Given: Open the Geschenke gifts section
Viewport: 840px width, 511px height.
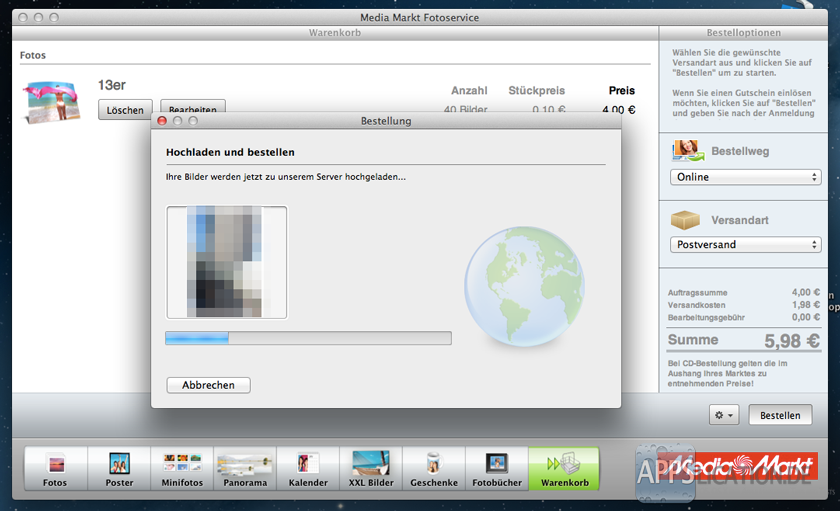Looking at the screenshot, I should tap(434, 469).
